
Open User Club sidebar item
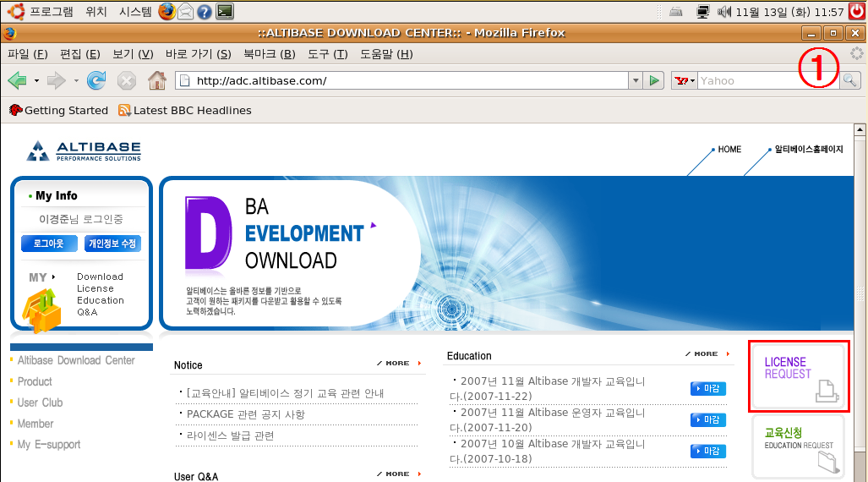tap(40, 403)
